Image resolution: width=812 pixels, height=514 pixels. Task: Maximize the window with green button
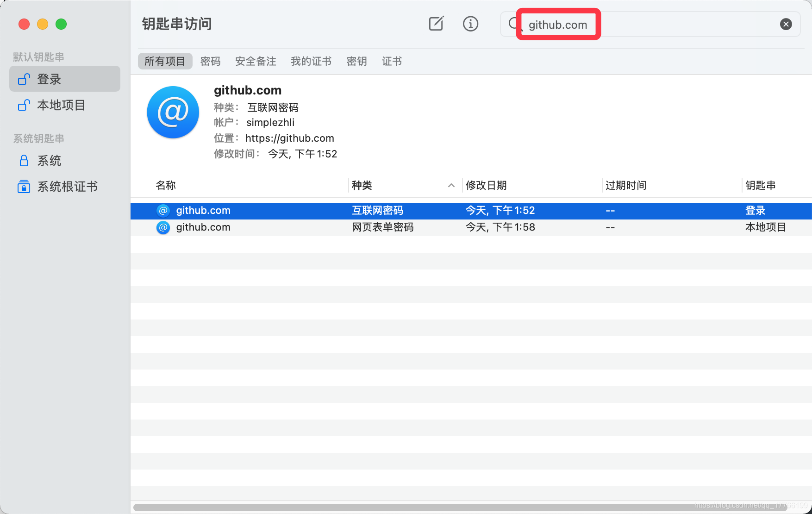click(61, 24)
